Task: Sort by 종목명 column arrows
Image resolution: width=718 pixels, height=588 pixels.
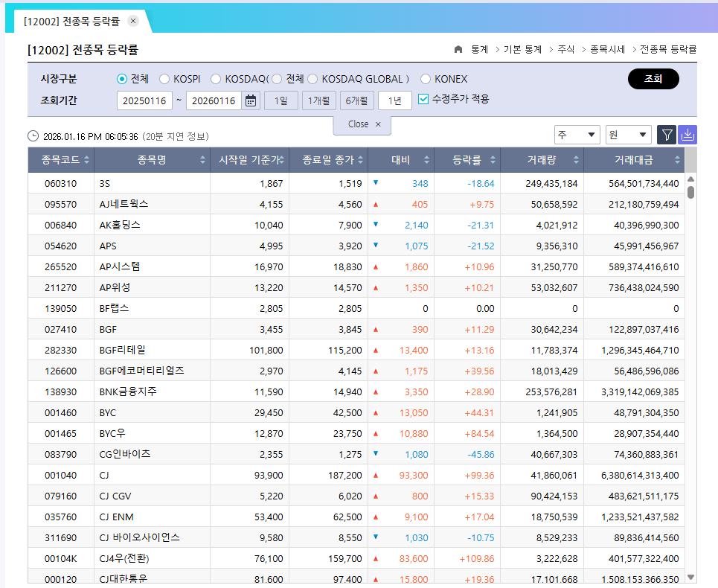Action: point(203,160)
